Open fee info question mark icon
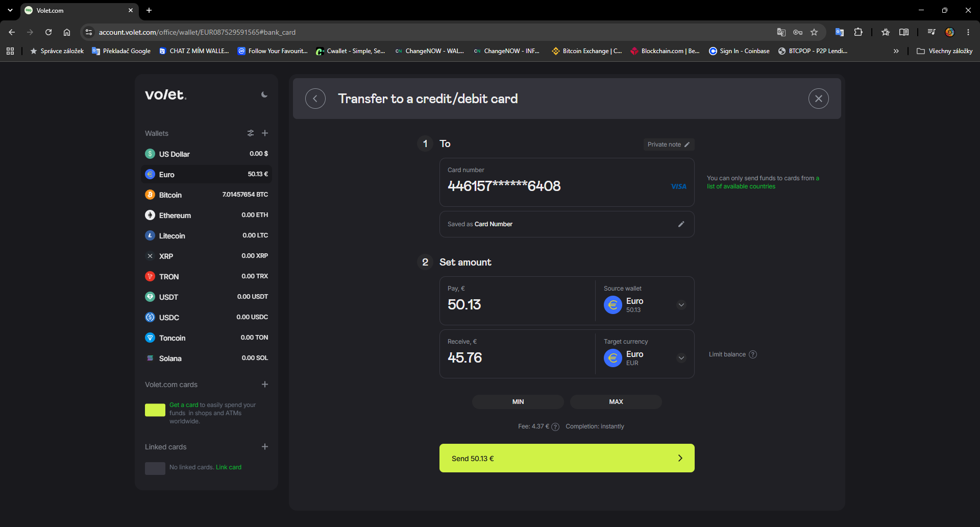The height and width of the screenshot is (527, 980). (x=555, y=427)
